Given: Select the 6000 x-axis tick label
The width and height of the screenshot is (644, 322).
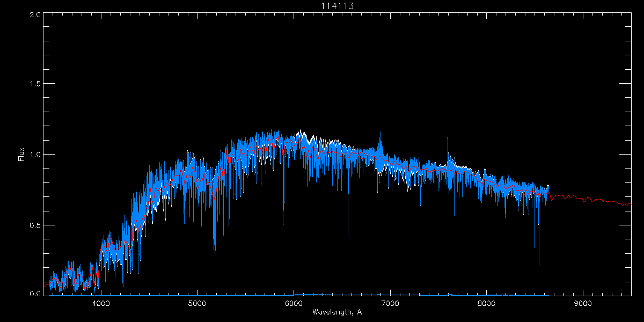Looking at the screenshot, I should 294,303.
